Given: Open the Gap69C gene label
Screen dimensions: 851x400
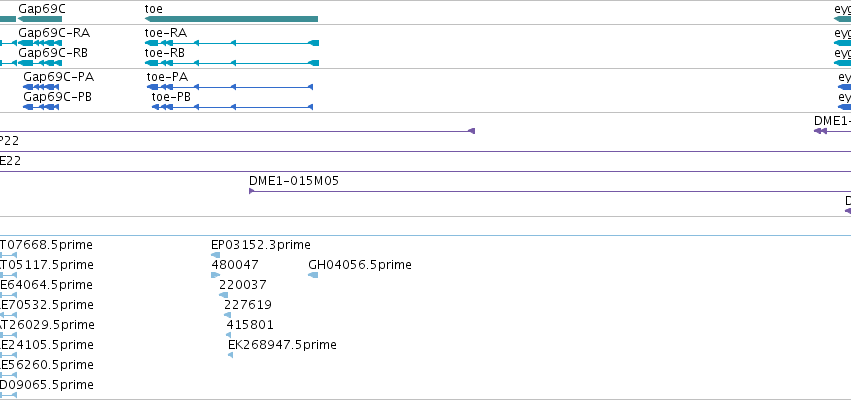Looking at the screenshot, I should pyautogui.click(x=42, y=9).
